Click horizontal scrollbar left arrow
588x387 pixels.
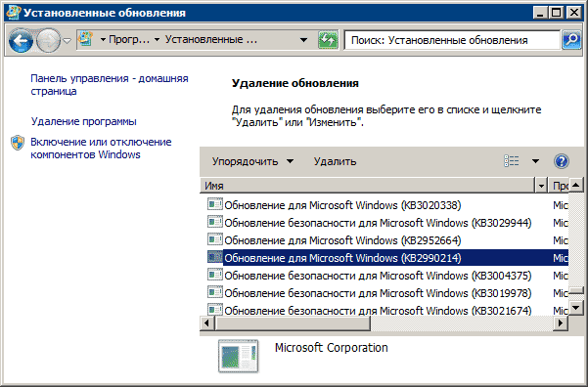[206, 322]
